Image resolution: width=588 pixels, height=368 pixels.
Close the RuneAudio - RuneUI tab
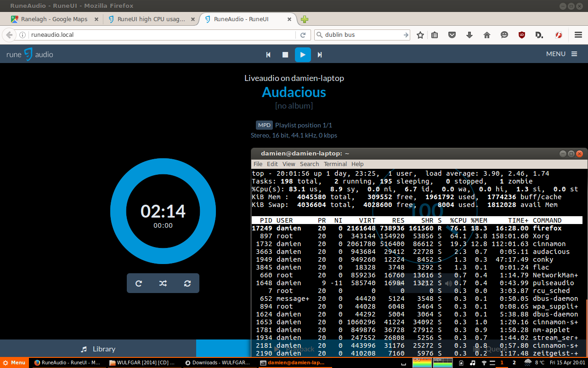(x=290, y=19)
